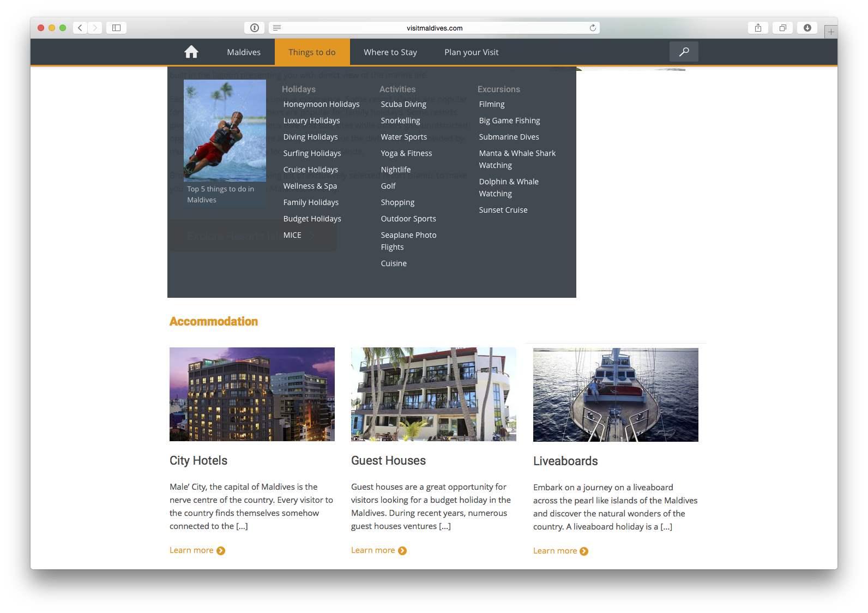868x613 pixels.
Task: Click the MICE link
Action: 292,235
